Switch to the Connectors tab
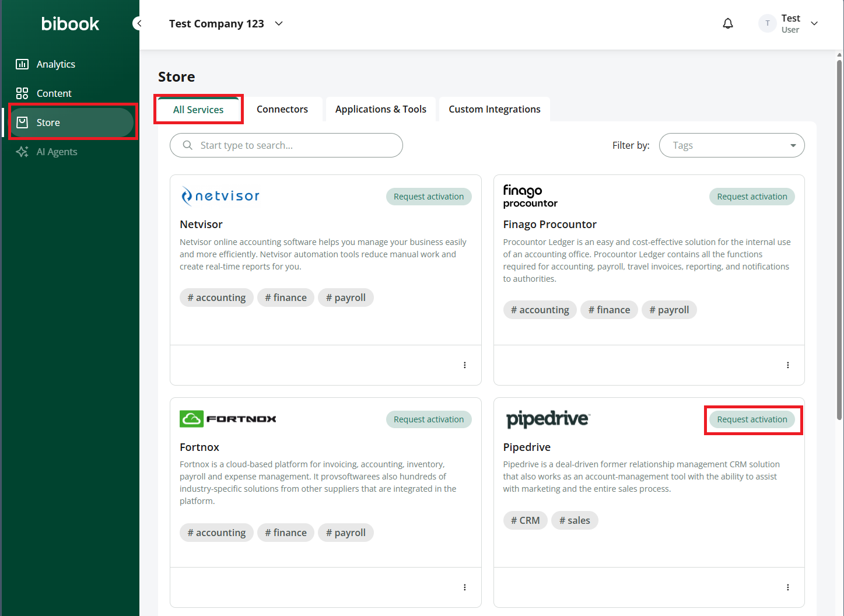 282,109
